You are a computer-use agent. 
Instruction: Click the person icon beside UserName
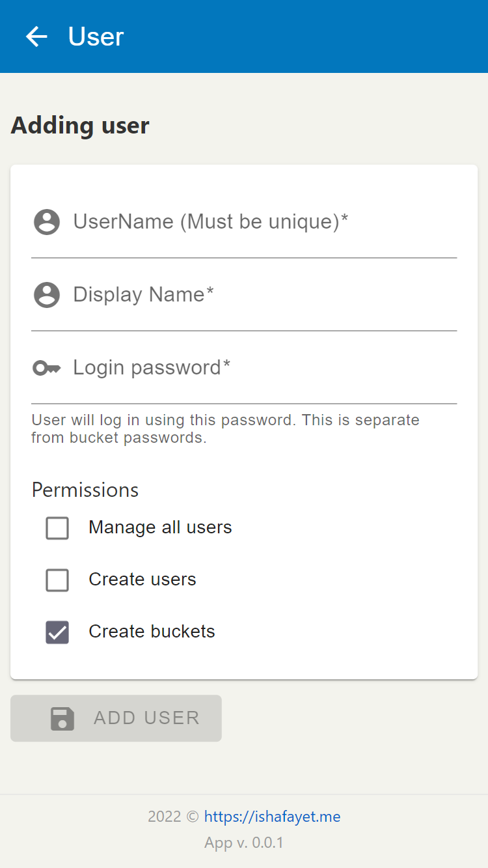47,222
